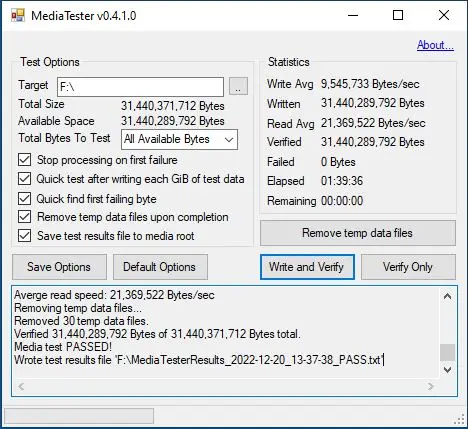The width and height of the screenshot is (468, 429).
Task: Open the About link
Action: tap(435, 45)
